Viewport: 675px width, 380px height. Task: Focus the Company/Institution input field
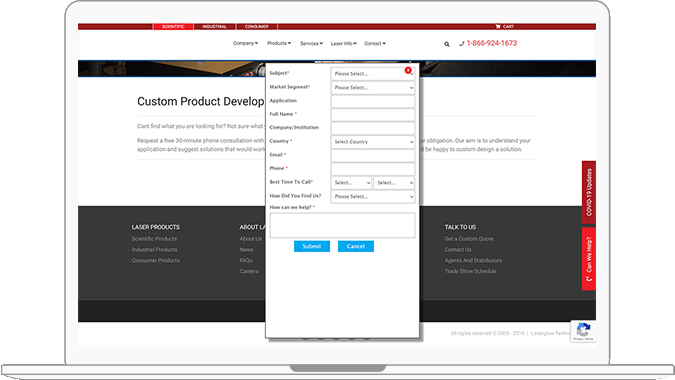click(x=373, y=128)
